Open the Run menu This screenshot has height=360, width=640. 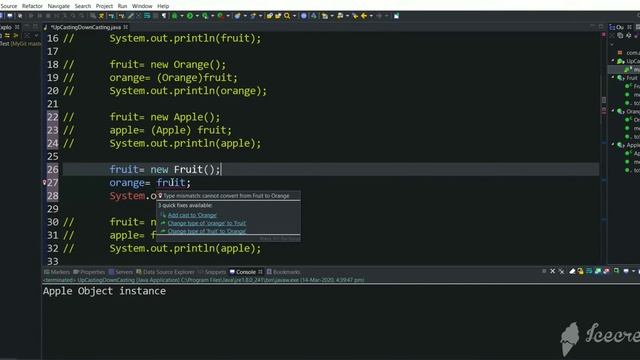122,6
